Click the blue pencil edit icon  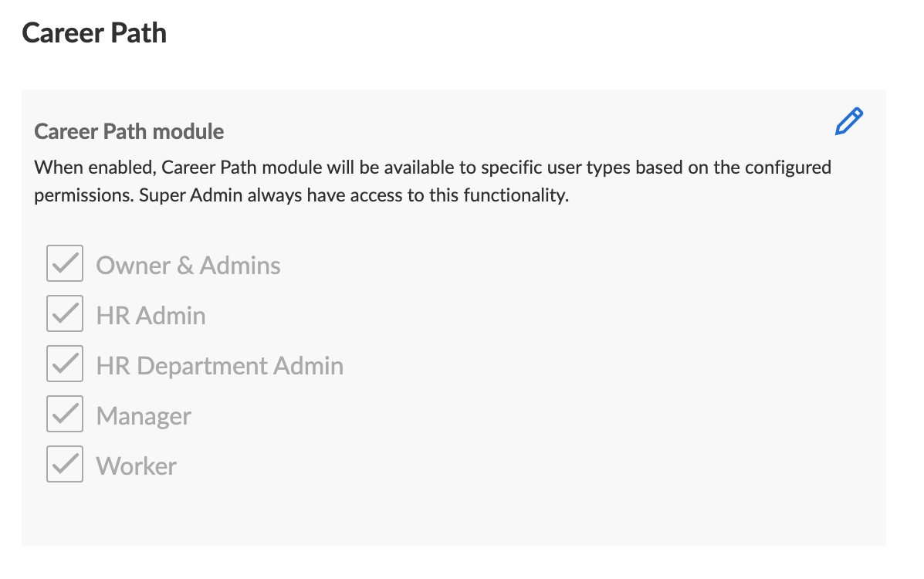848,121
